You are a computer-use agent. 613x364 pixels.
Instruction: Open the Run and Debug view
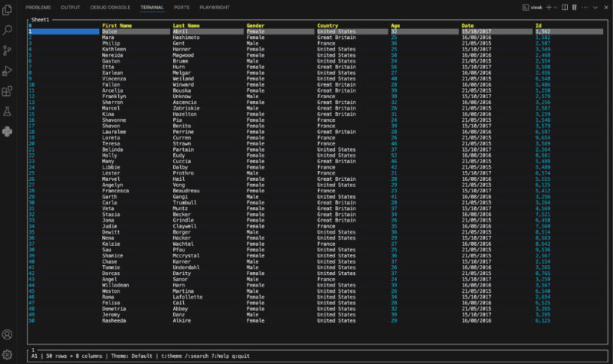point(7,71)
